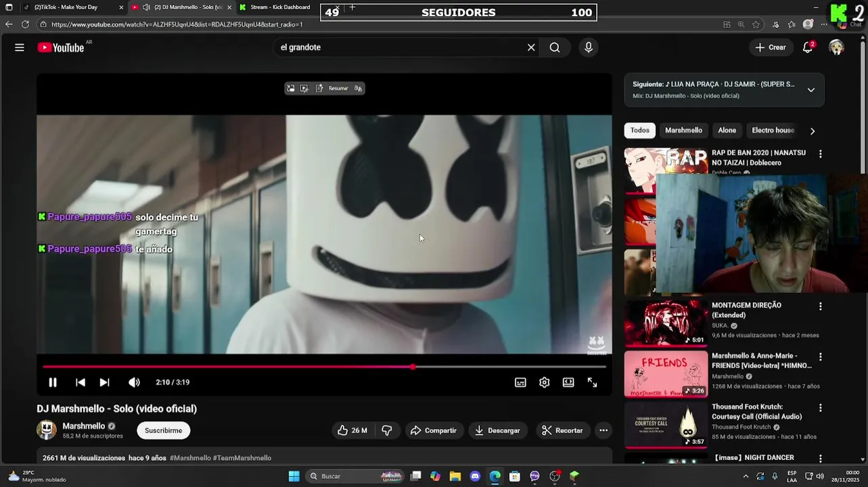Open Discord from the taskbar
The image size is (868, 487).
point(475,476)
